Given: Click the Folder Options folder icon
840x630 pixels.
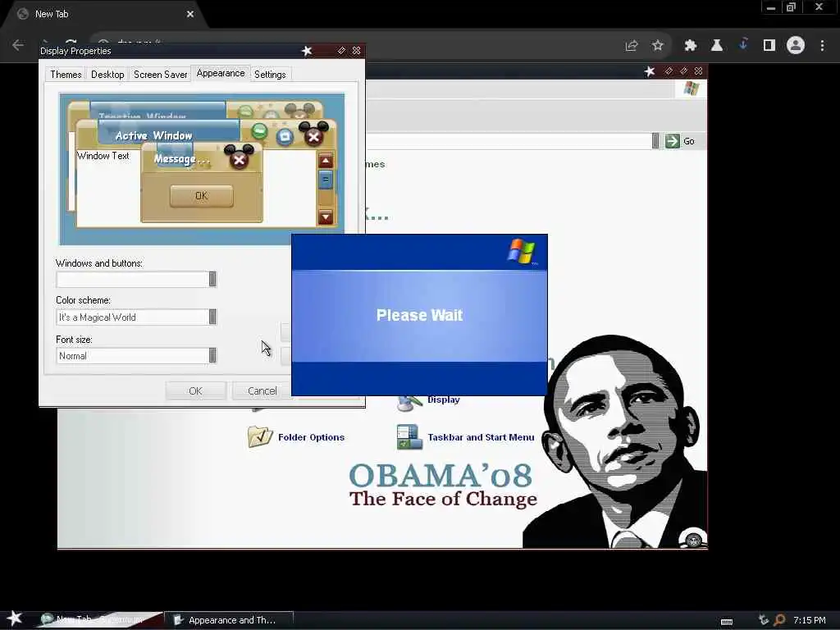Looking at the screenshot, I should point(260,436).
